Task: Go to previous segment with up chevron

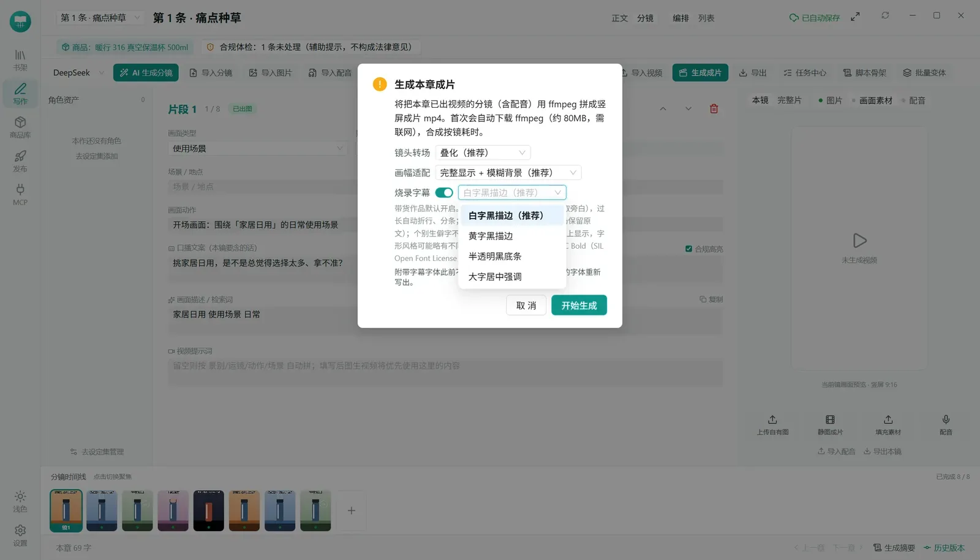Action: tap(663, 108)
